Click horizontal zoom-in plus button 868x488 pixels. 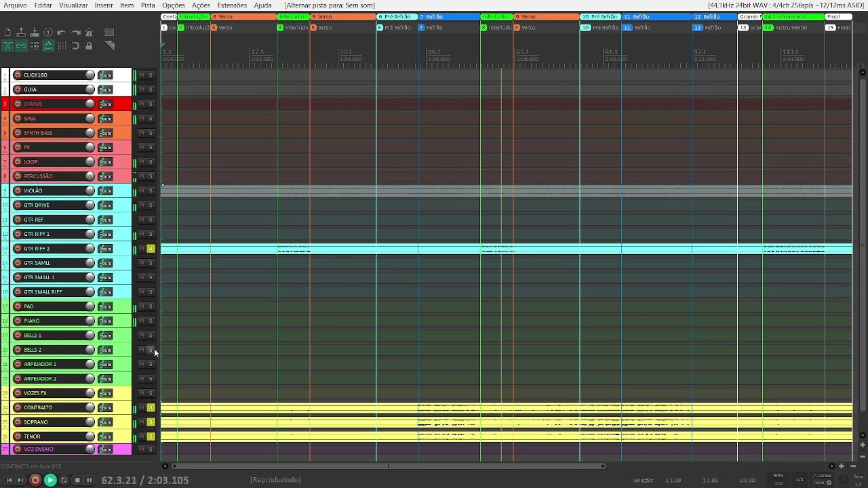point(842,466)
